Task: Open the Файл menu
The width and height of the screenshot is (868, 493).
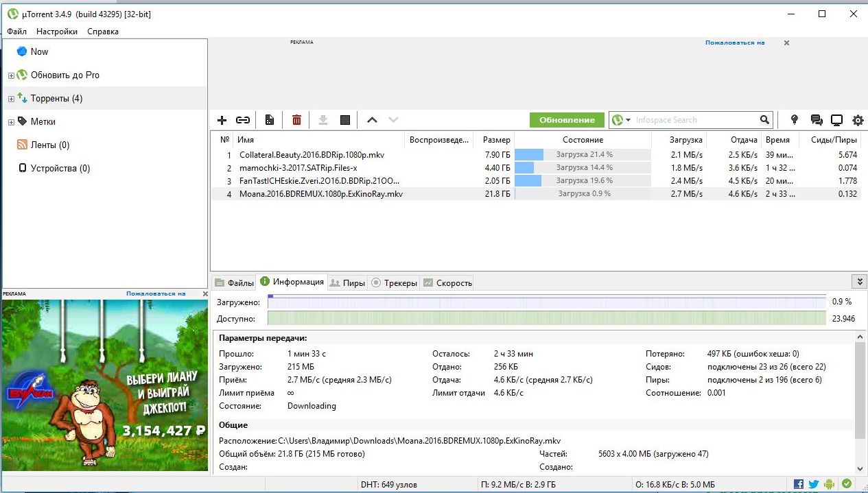Action: coord(17,32)
